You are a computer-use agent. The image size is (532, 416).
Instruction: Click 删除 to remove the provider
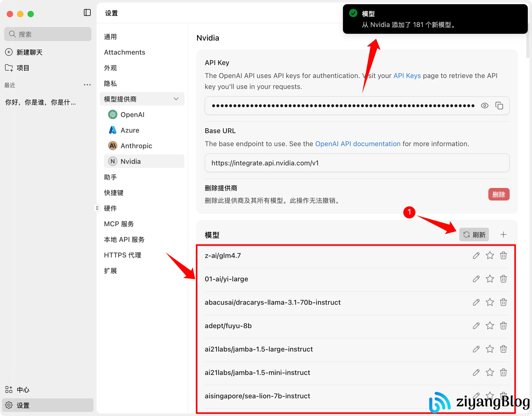tap(499, 194)
